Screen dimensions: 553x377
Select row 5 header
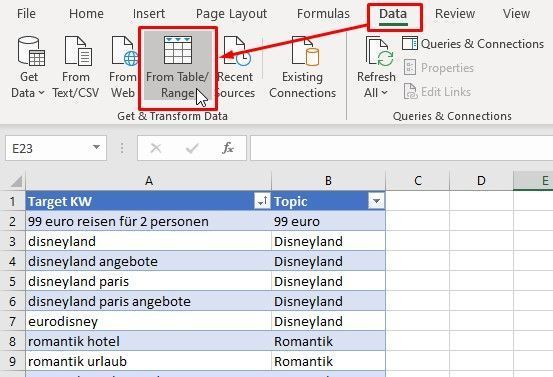[13, 281]
